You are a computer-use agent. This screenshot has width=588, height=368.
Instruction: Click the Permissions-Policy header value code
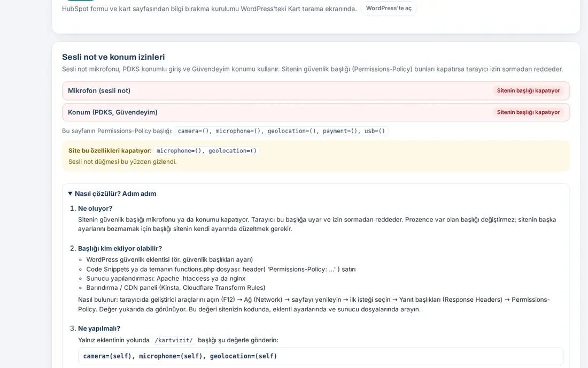(x=281, y=131)
